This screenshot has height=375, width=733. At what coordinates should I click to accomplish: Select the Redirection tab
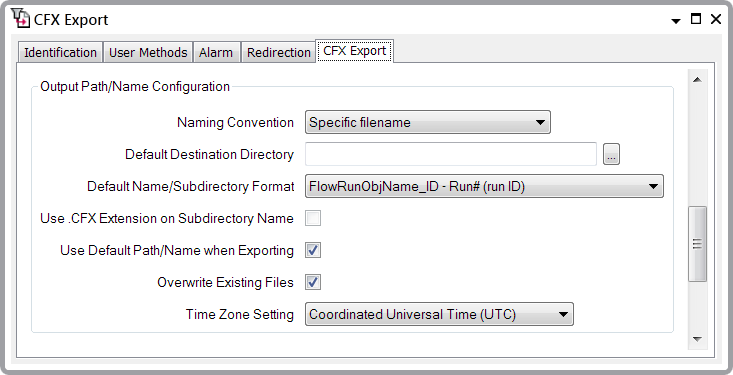[x=279, y=52]
